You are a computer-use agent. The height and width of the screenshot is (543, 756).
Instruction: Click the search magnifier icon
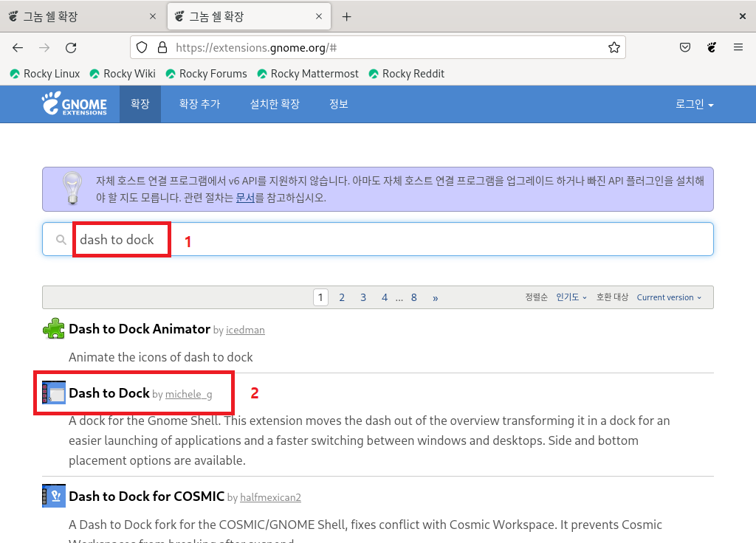(61, 240)
